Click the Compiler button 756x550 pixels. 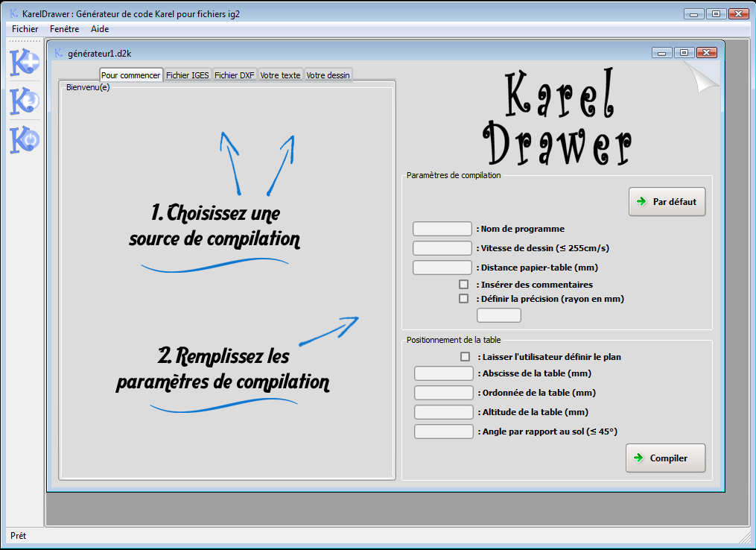coord(666,458)
